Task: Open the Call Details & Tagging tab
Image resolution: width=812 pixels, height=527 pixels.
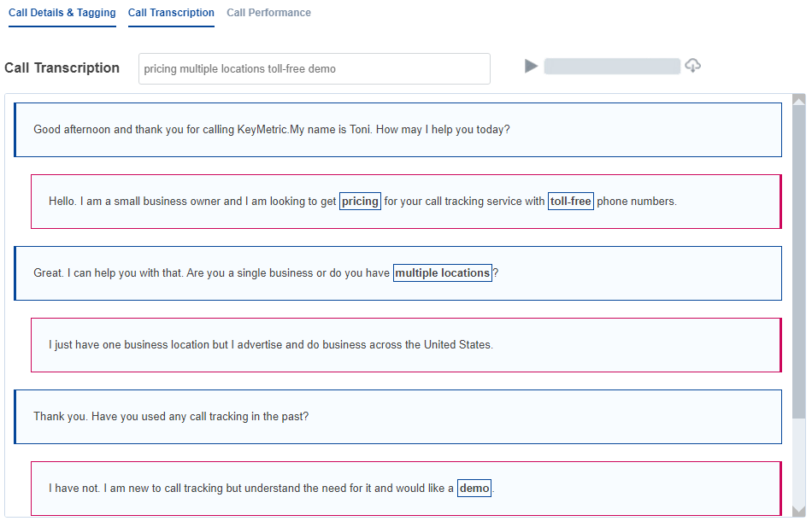Action: click(x=62, y=13)
